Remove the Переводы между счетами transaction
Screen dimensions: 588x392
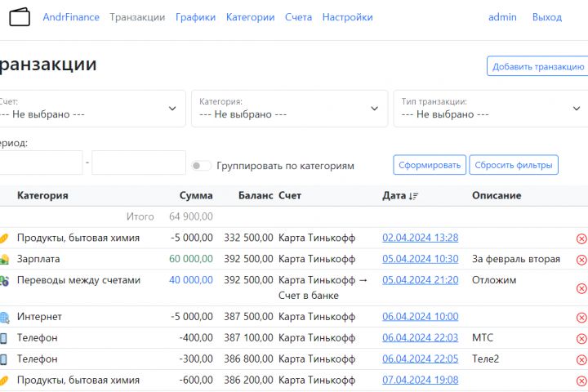[581, 288]
